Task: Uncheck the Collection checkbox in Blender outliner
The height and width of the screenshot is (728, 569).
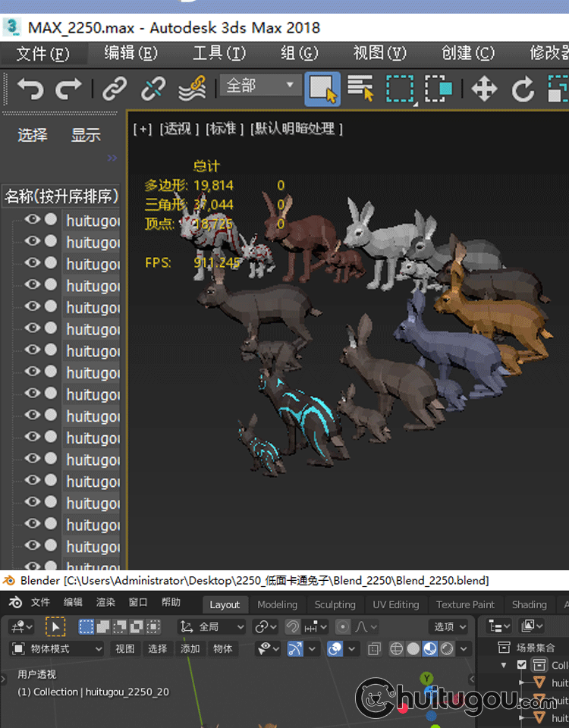Action: (522, 665)
